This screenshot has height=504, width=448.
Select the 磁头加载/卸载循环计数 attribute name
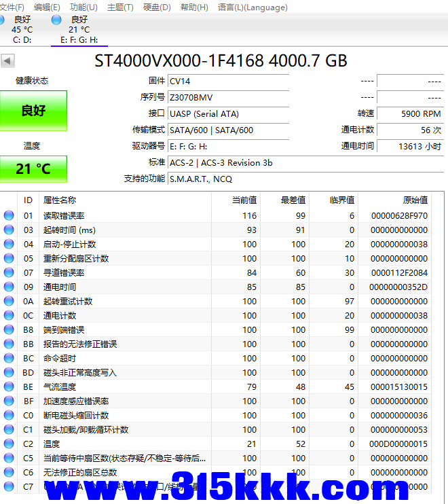click(x=86, y=430)
